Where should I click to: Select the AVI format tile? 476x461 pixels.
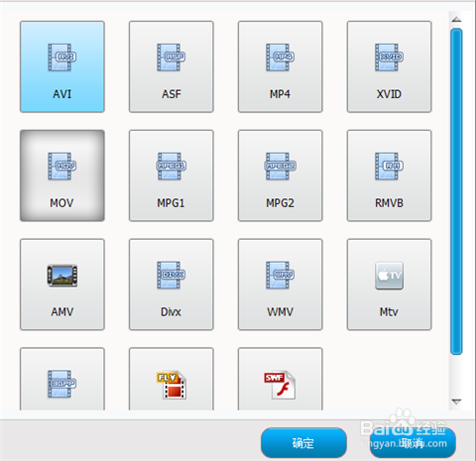tap(62, 66)
